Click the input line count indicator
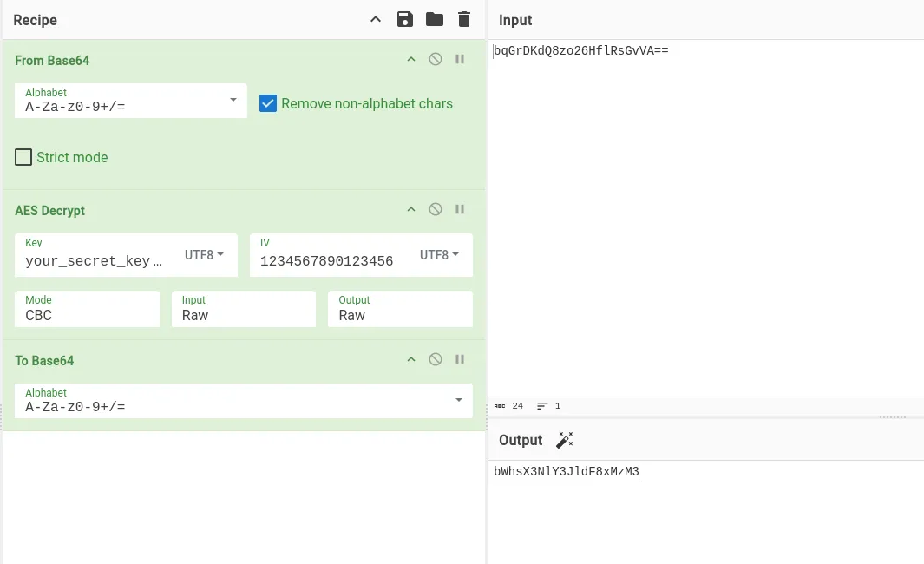Screen dimensions: 924x564 549,406
